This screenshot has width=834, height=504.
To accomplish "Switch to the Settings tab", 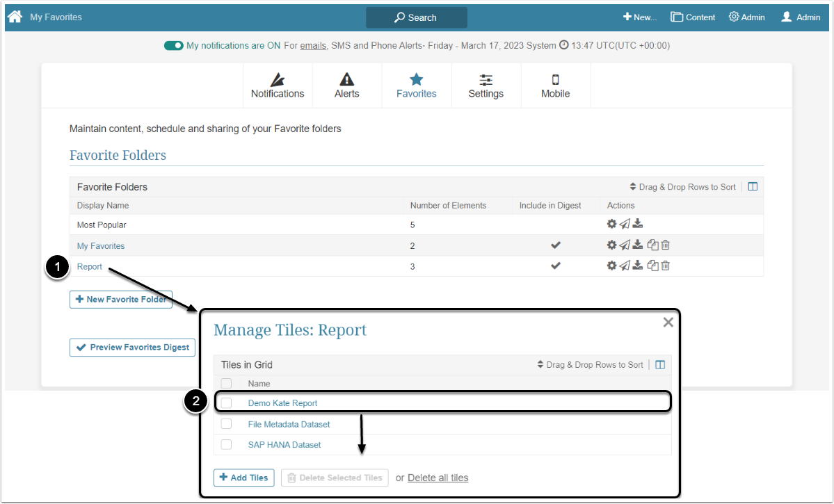I will pos(486,86).
